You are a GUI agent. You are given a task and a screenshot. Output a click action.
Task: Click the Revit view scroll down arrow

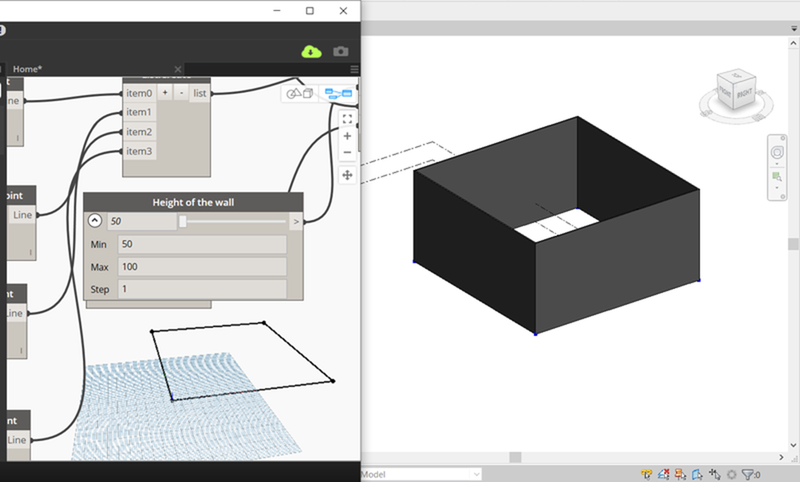(x=793, y=445)
